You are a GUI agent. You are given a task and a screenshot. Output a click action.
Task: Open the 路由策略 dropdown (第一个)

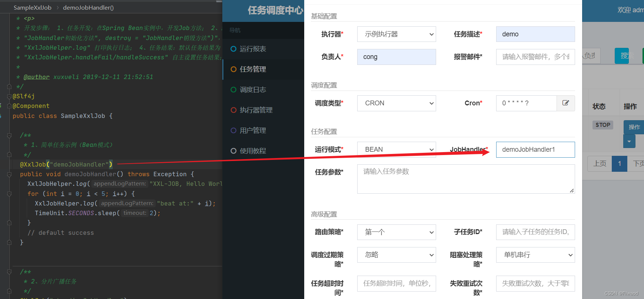396,232
